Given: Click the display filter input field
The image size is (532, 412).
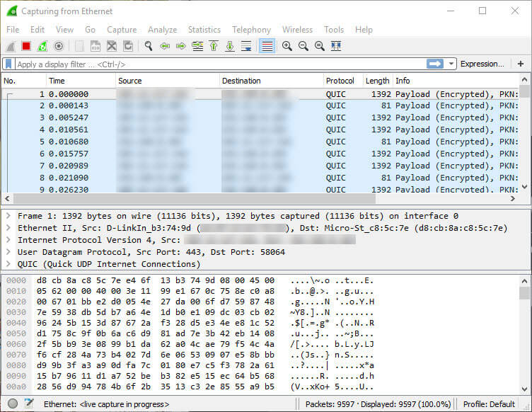Looking at the screenshot, I should coord(212,64).
